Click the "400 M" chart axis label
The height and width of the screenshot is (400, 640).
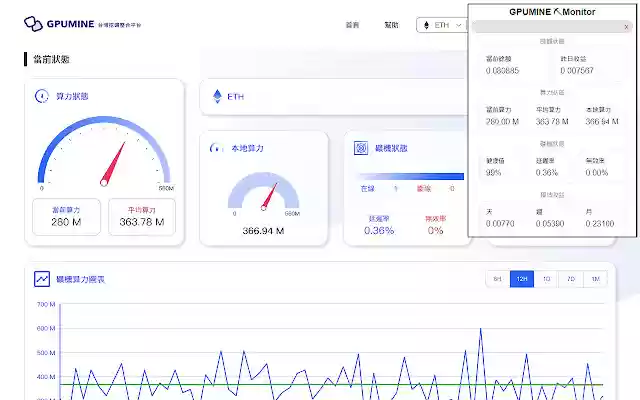click(x=46, y=377)
